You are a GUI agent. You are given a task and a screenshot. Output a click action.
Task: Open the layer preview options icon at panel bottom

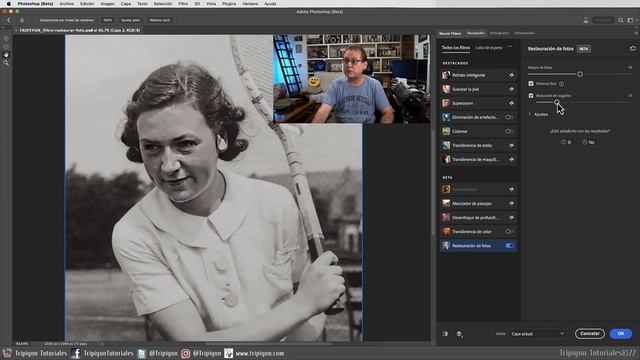[x=459, y=334]
